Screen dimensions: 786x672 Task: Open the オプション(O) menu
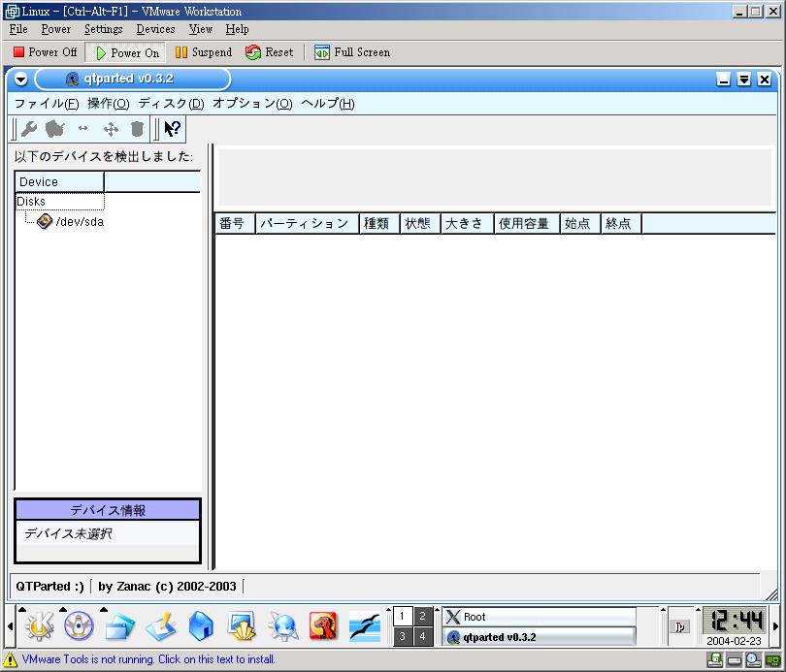[x=252, y=104]
